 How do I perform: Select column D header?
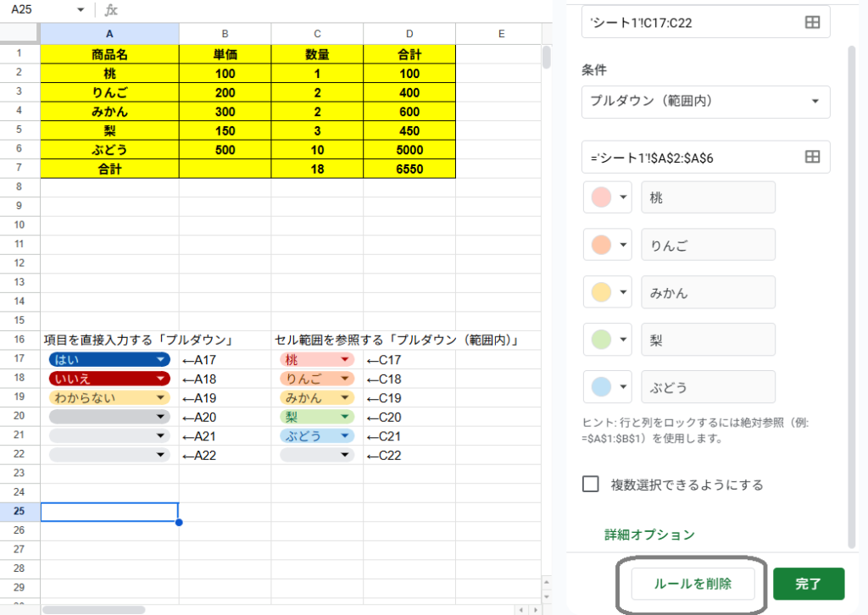(409, 34)
